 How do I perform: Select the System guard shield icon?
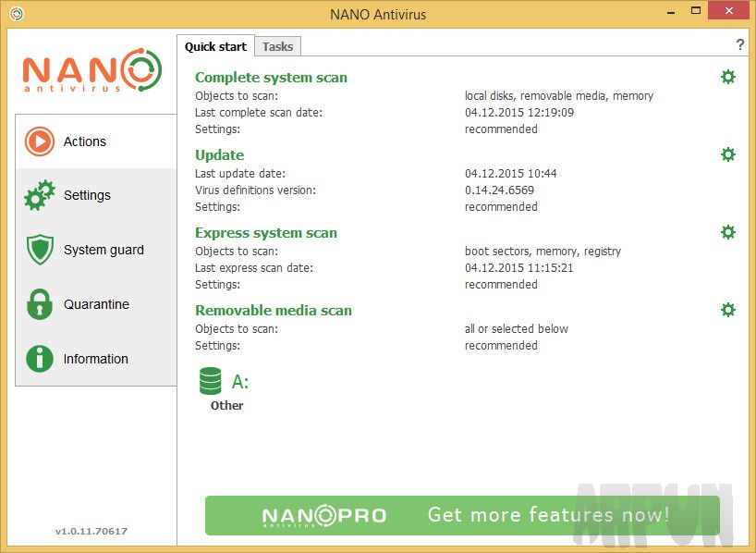click(39, 250)
